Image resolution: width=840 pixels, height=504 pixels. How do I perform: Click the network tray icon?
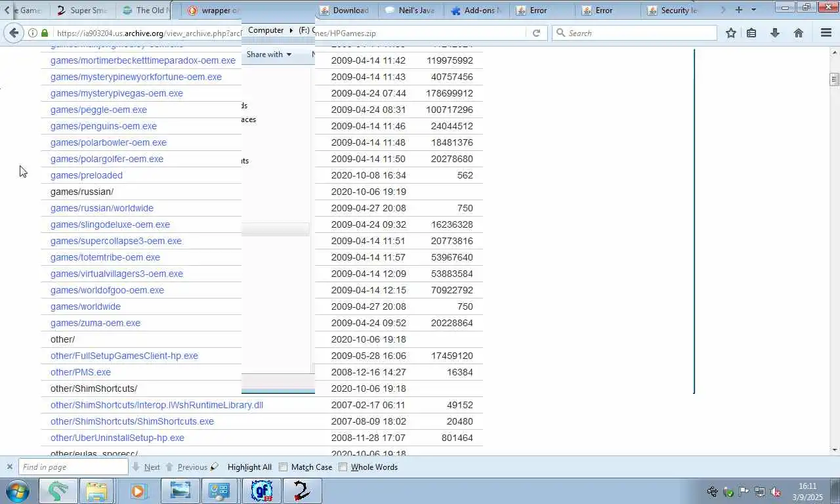(759, 492)
